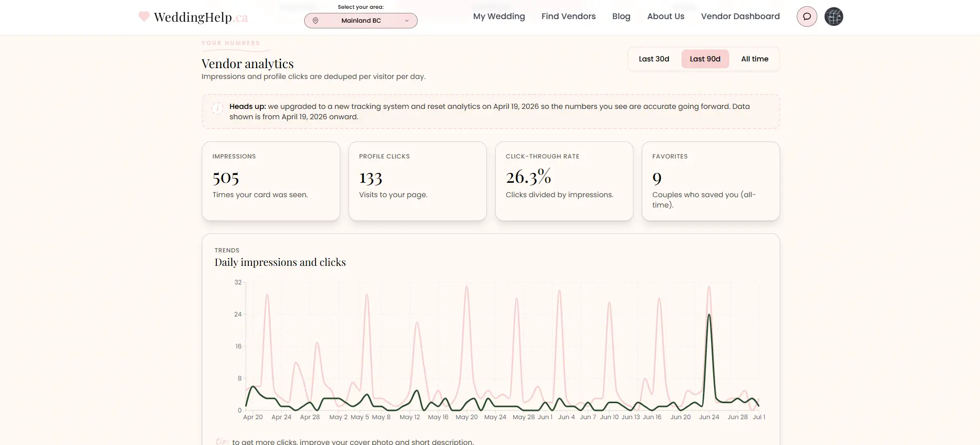Click the 'Apr 20' x-axis label
The height and width of the screenshot is (445, 980).
pyautogui.click(x=253, y=417)
